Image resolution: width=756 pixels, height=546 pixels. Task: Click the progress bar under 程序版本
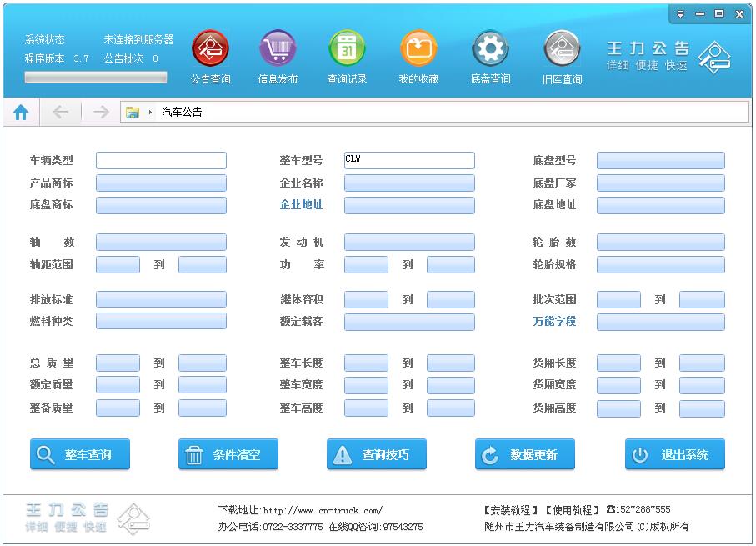click(x=94, y=77)
